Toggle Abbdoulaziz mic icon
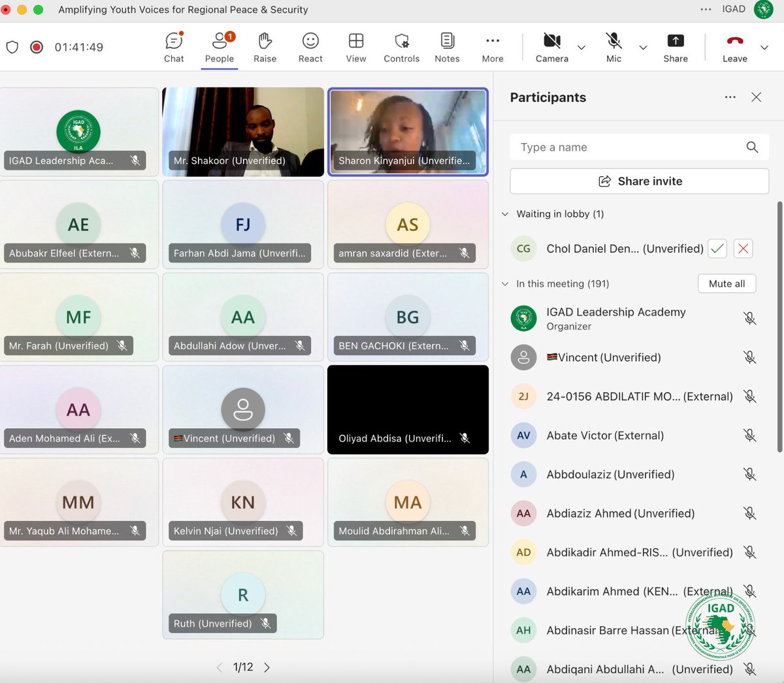The image size is (784, 683). click(750, 475)
